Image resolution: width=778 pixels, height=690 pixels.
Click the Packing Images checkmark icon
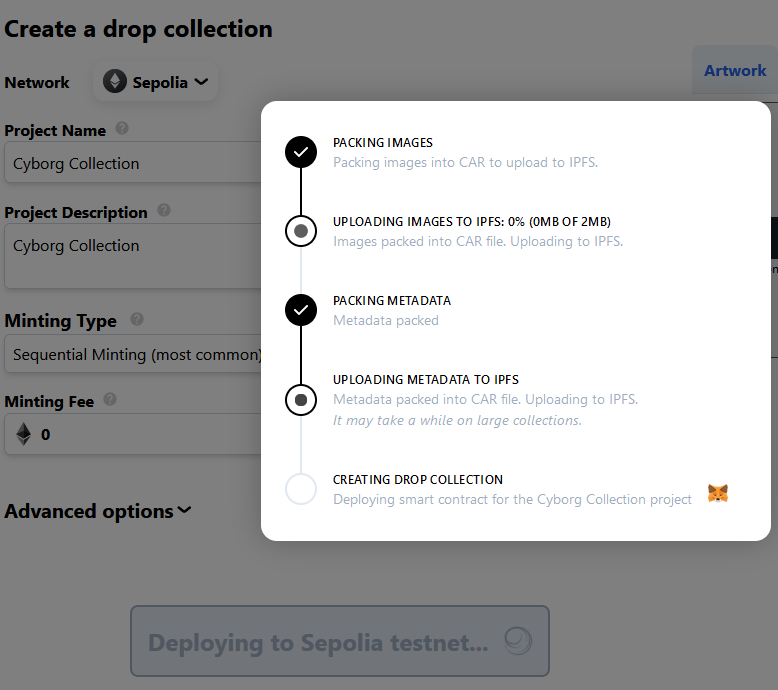click(x=301, y=152)
